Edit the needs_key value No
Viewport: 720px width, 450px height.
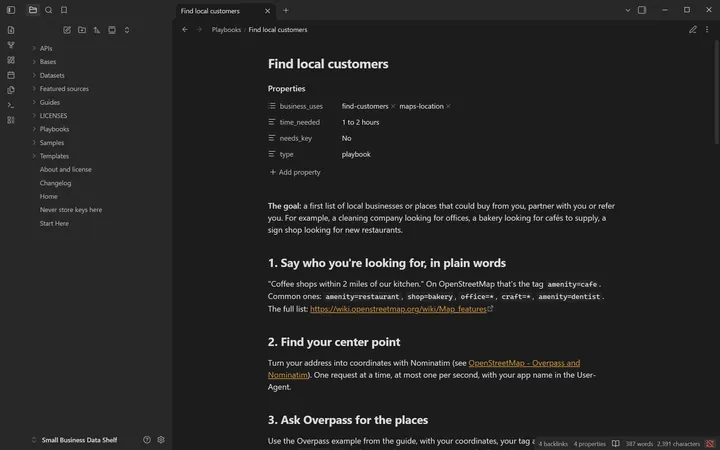click(x=346, y=138)
